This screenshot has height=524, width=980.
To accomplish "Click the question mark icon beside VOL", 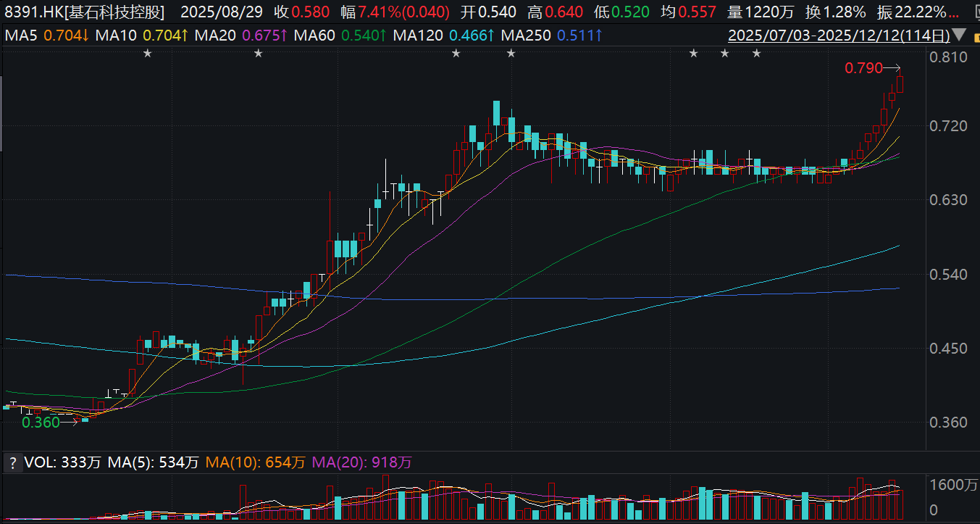I will (12, 462).
